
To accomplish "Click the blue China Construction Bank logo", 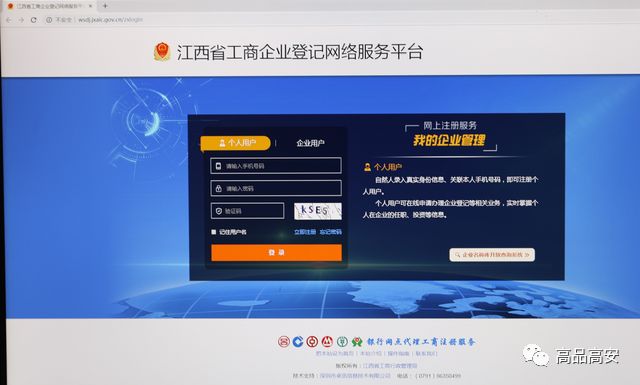I will pos(298,341).
